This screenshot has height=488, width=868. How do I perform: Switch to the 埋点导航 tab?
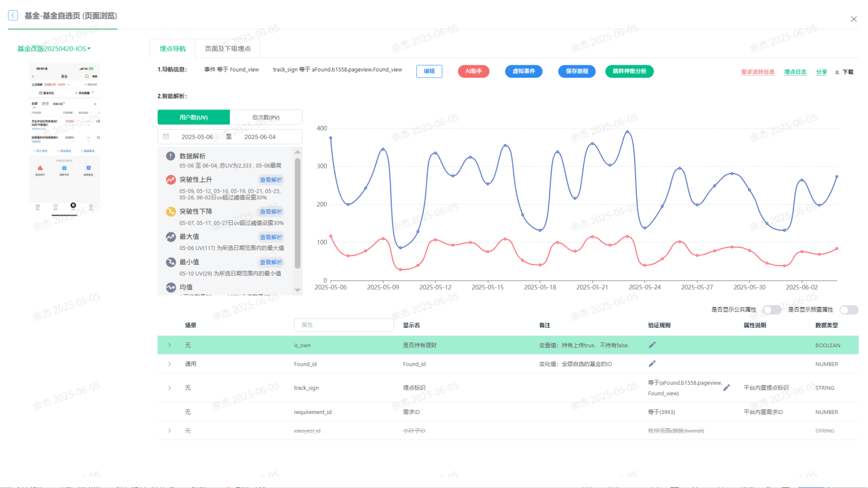tap(172, 48)
